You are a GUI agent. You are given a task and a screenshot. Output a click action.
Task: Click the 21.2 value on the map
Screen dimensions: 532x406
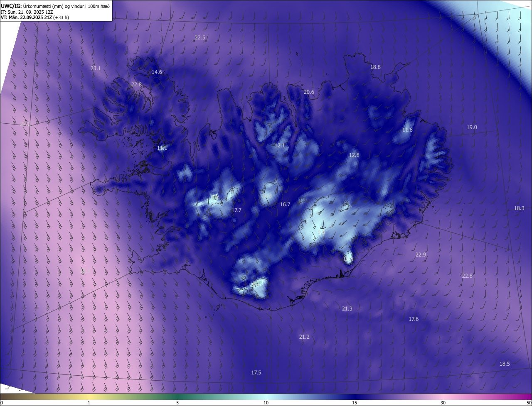304,337
